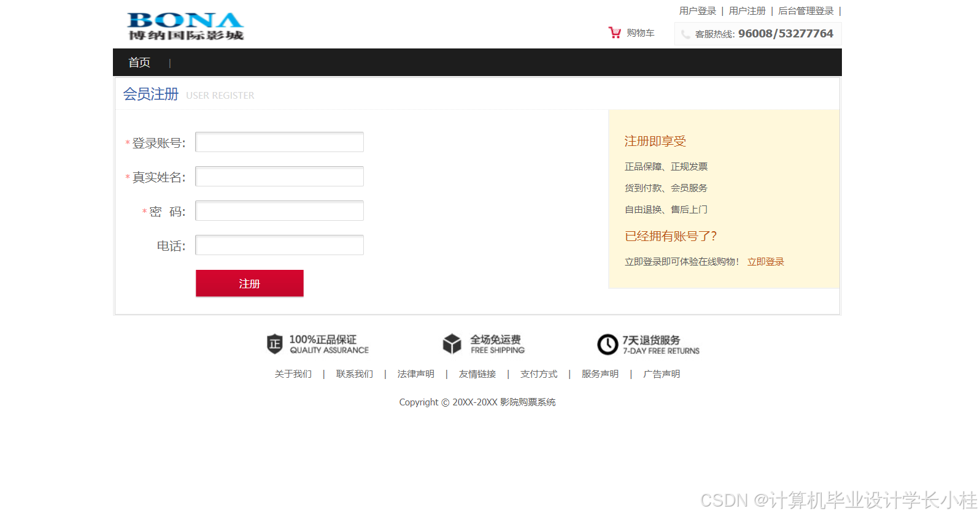The height and width of the screenshot is (517, 980).
Task: Click the 全场免运费 text
Action: (x=496, y=339)
